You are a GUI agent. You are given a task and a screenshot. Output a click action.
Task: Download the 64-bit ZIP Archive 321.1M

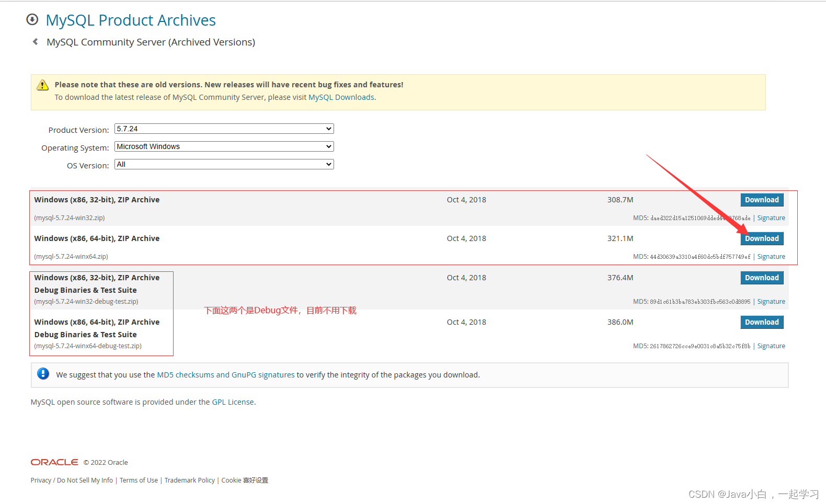coord(762,238)
